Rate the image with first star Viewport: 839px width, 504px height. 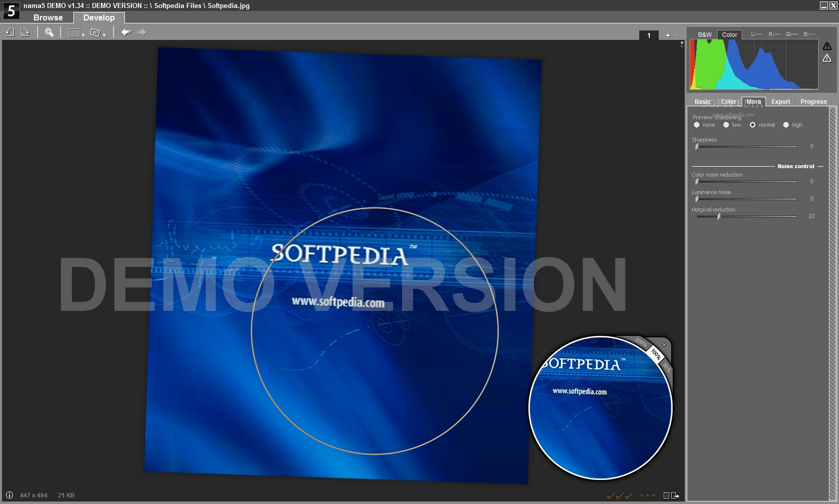pyautogui.click(x=642, y=496)
